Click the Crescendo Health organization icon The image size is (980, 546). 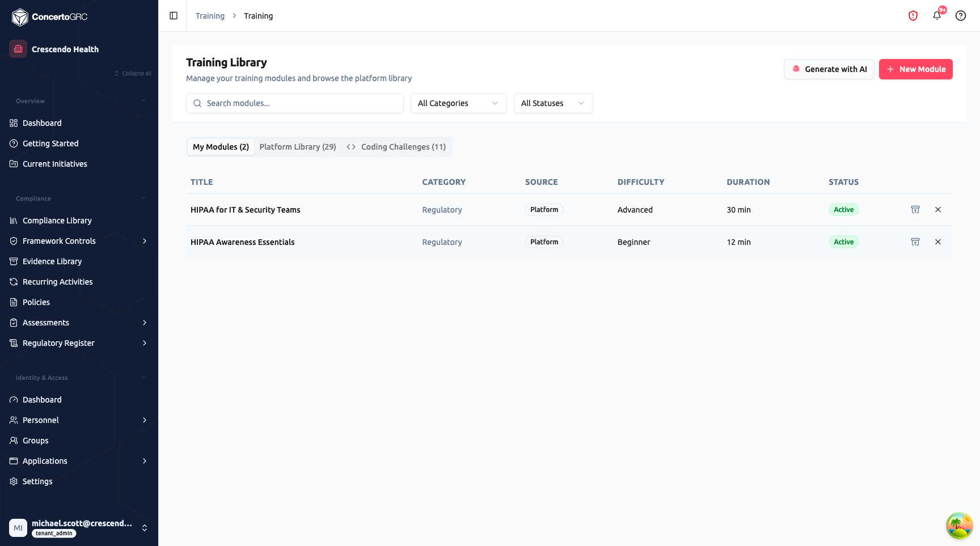[x=18, y=49]
